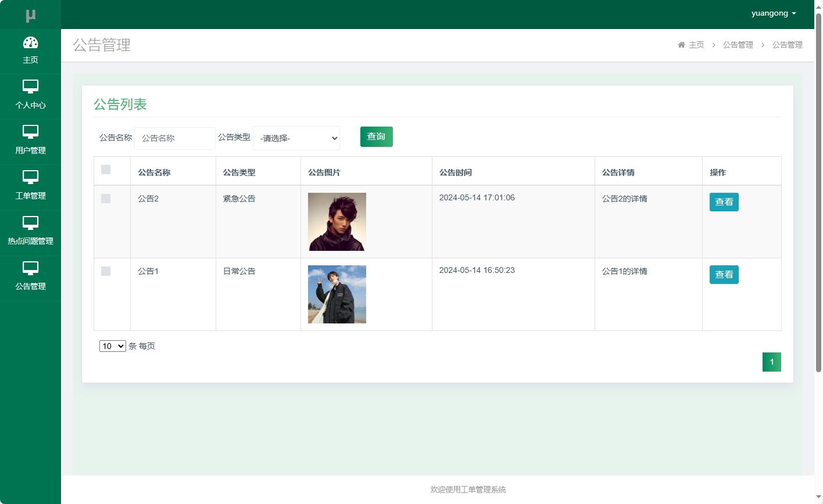Select 公告管理 in the breadcrumb trail
Image resolution: width=823 pixels, height=504 pixels.
coord(787,45)
